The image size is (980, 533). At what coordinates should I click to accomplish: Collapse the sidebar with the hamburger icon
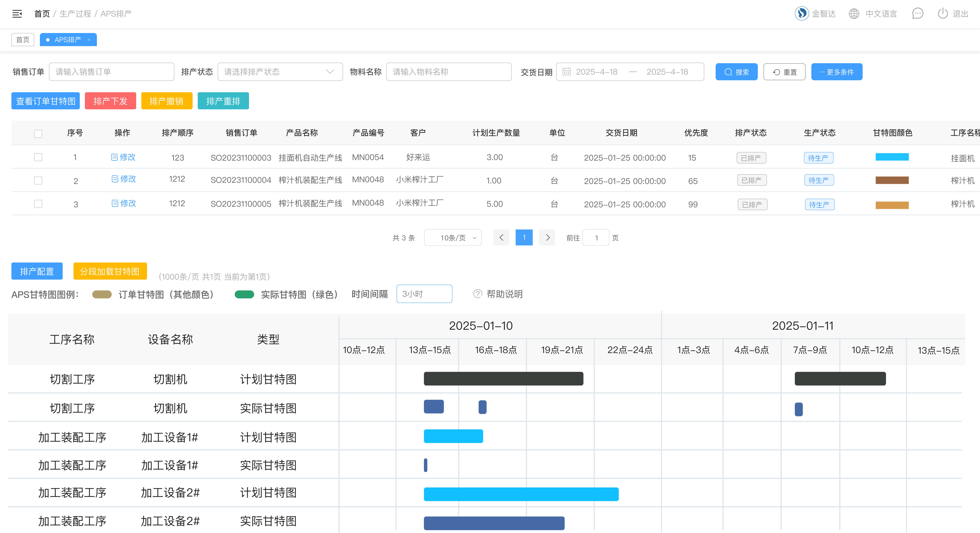pos(17,14)
